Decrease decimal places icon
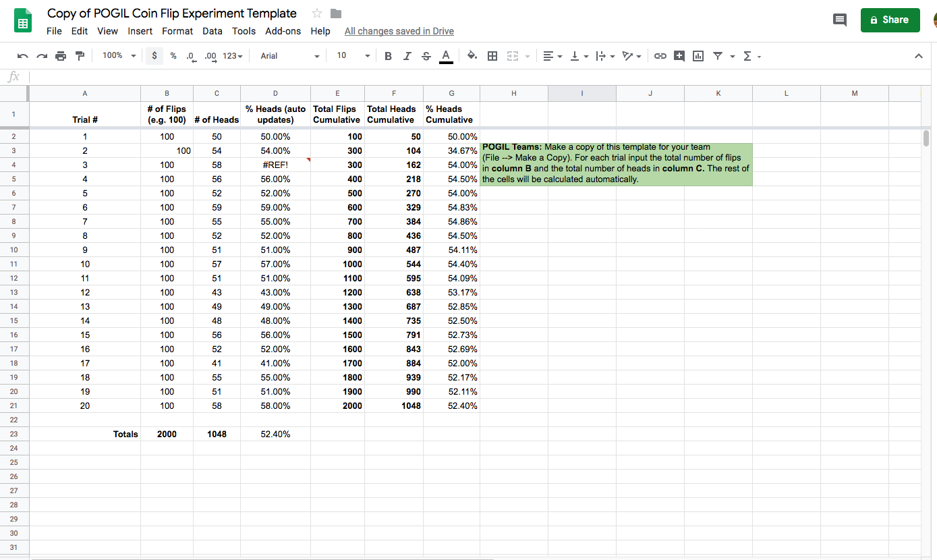Image resolution: width=937 pixels, height=560 pixels. tap(191, 56)
